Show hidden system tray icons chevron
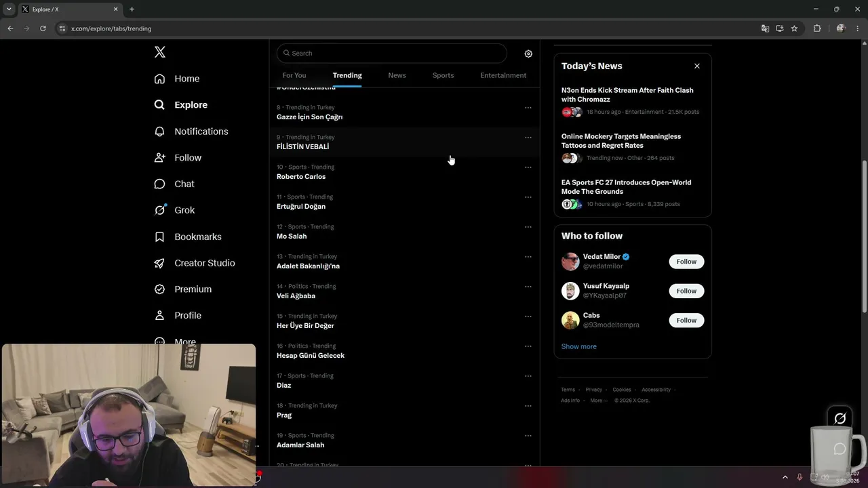 click(785, 477)
